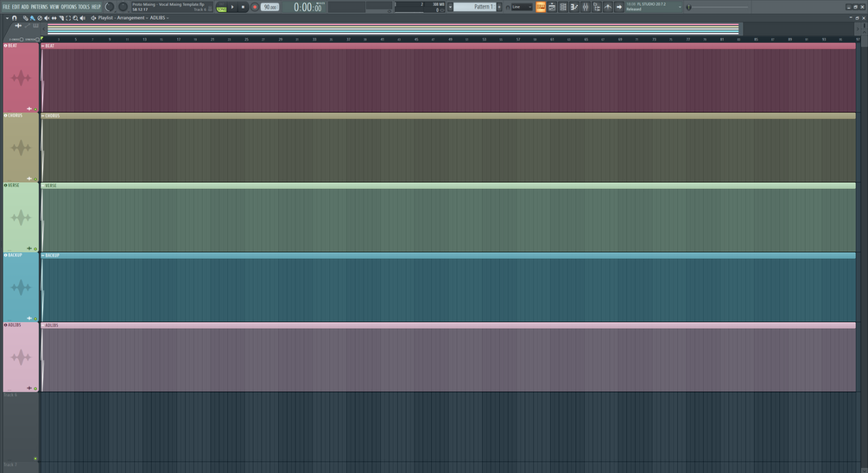Open the Line snap dropdown
This screenshot has height=473, width=868.
point(522,7)
